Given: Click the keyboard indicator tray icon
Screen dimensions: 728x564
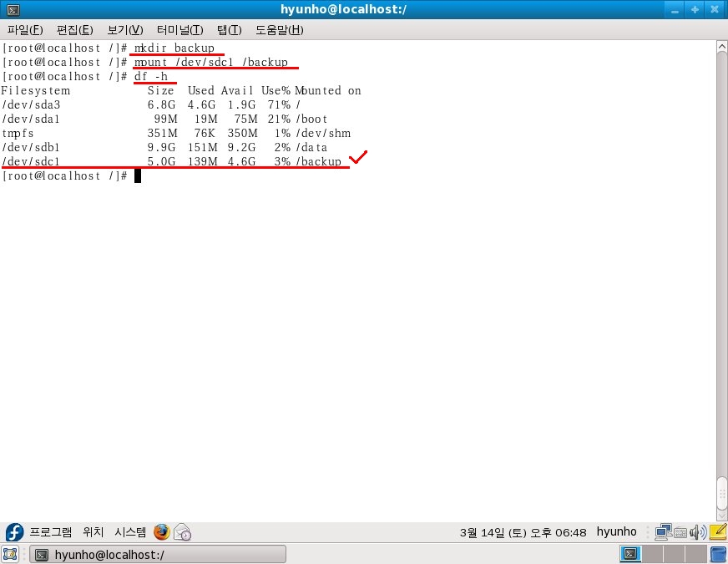Looking at the screenshot, I should point(680,532).
